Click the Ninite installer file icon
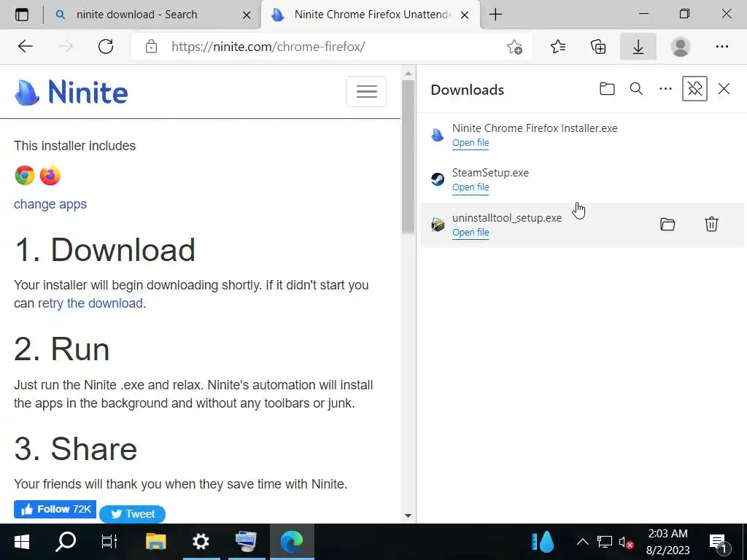Image resolution: width=747 pixels, height=560 pixels. click(438, 135)
